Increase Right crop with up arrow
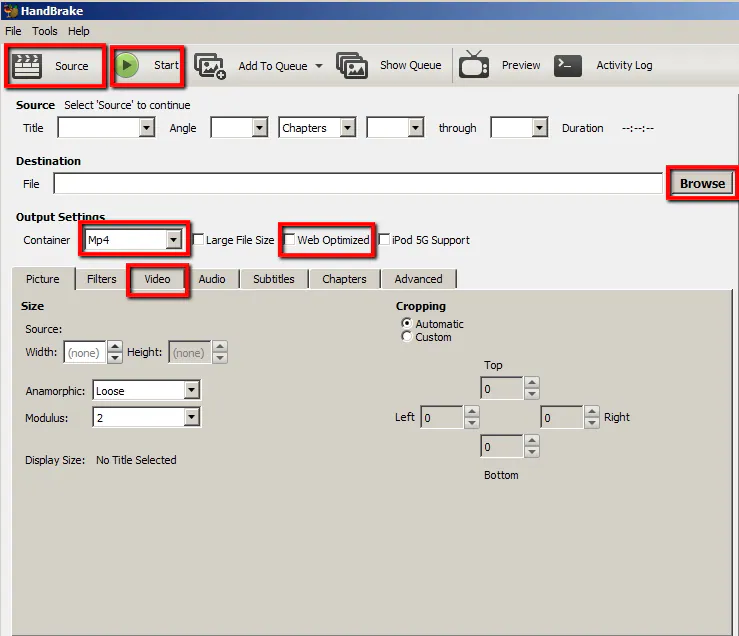Image resolution: width=739 pixels, height=636 pixels. tap(591, 411)
